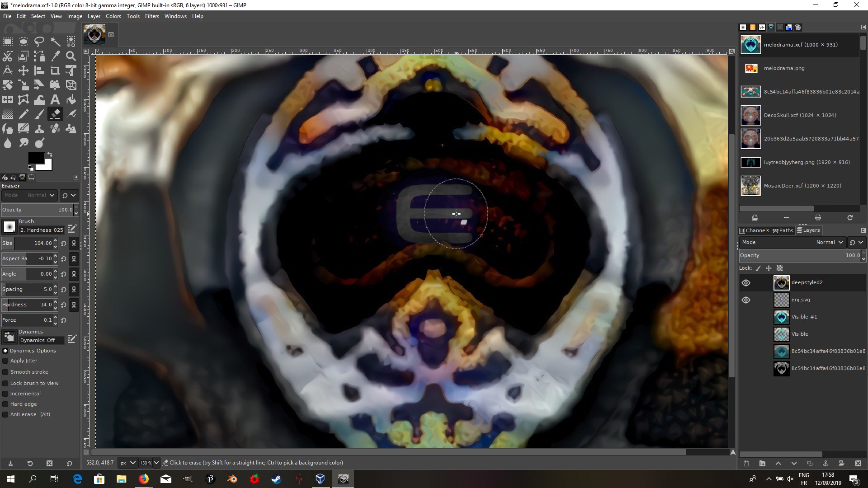Switch to the Channels tab
868x488 pixels.
coord(754,230)
